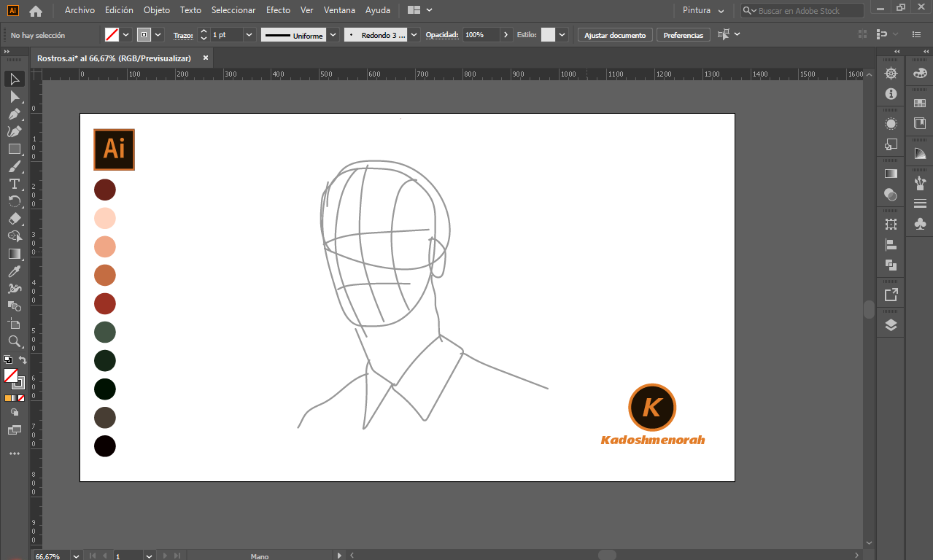Set the fill to None

21,398
